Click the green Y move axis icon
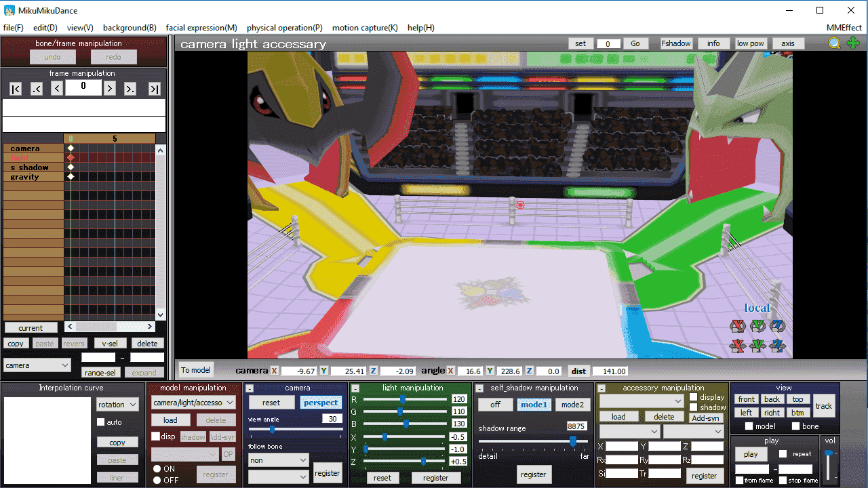This screenshot has width=868, height=488. pos(757,346)
